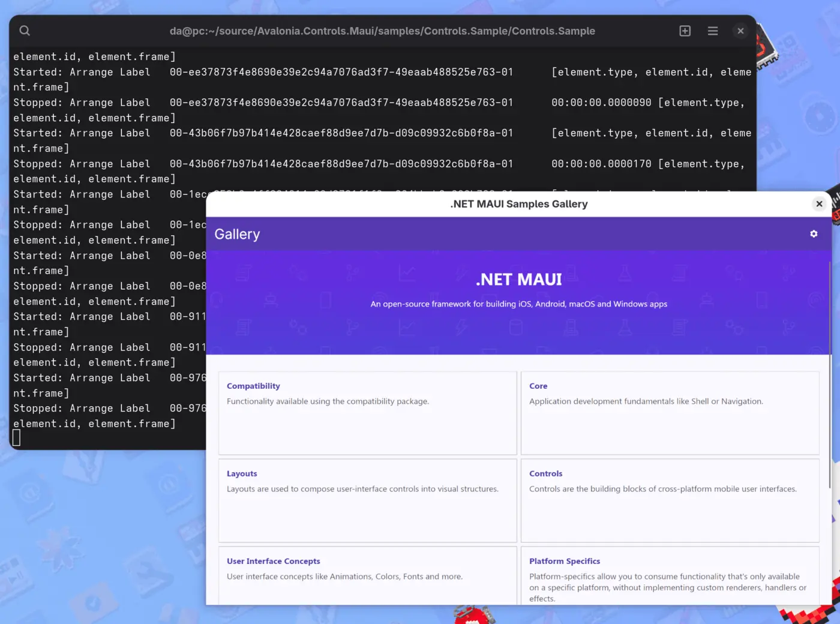Image resolution: width=840 pixels, height=624 pixels.
Task: Open the Core samples category
Action: coord(670,413)
